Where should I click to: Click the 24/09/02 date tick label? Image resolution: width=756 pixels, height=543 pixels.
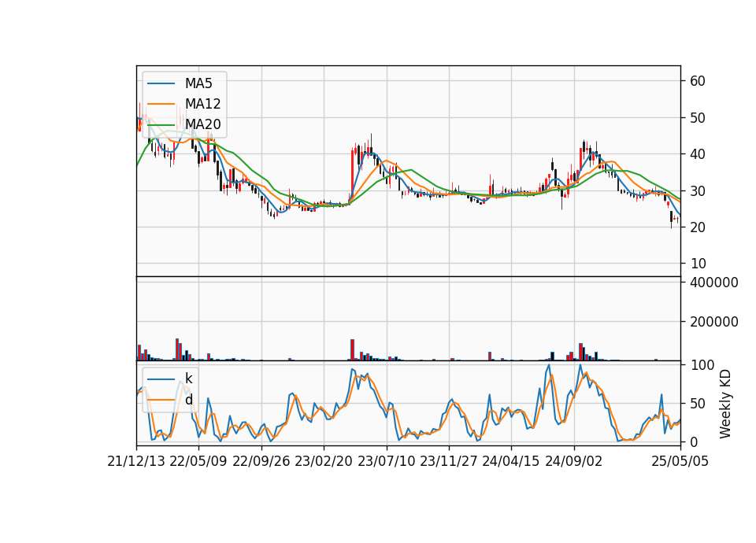[x=574, y=461]
